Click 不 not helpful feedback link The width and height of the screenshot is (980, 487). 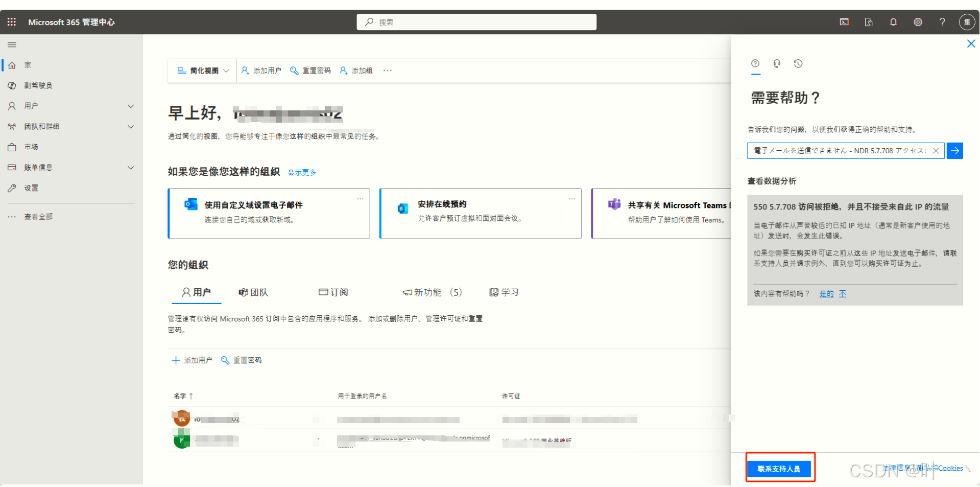842,294
